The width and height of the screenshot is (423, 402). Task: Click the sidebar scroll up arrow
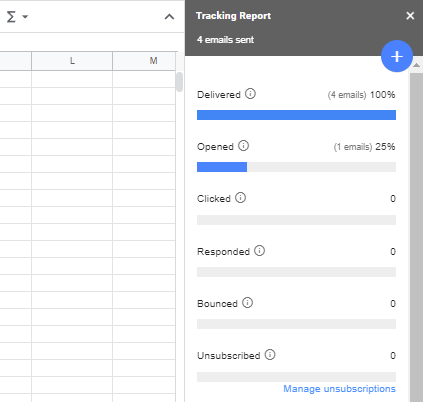pyautogui.click(x=416, y=65)
